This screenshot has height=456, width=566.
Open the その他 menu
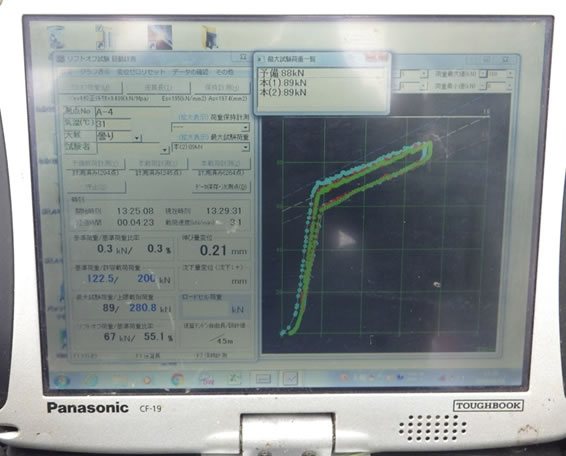tap(224, 72)
